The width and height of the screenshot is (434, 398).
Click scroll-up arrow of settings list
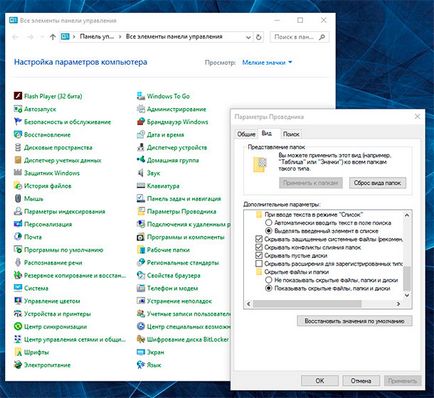tap(407, 215)
